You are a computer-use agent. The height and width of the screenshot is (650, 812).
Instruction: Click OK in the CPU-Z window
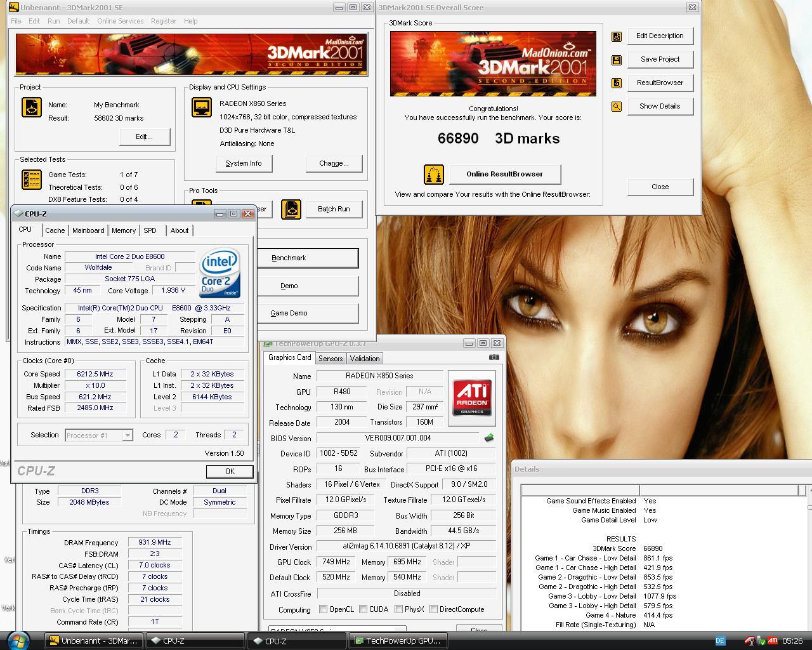pos(230,471)
